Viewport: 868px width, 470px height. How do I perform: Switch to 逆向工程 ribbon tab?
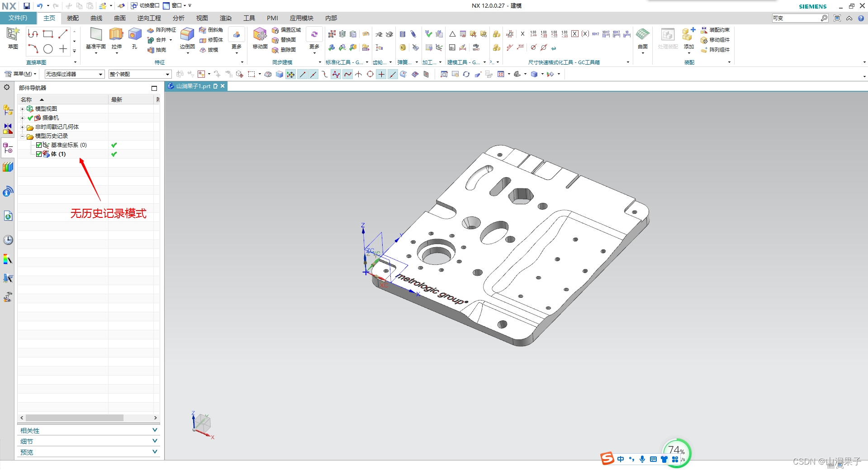pos(149,18)
